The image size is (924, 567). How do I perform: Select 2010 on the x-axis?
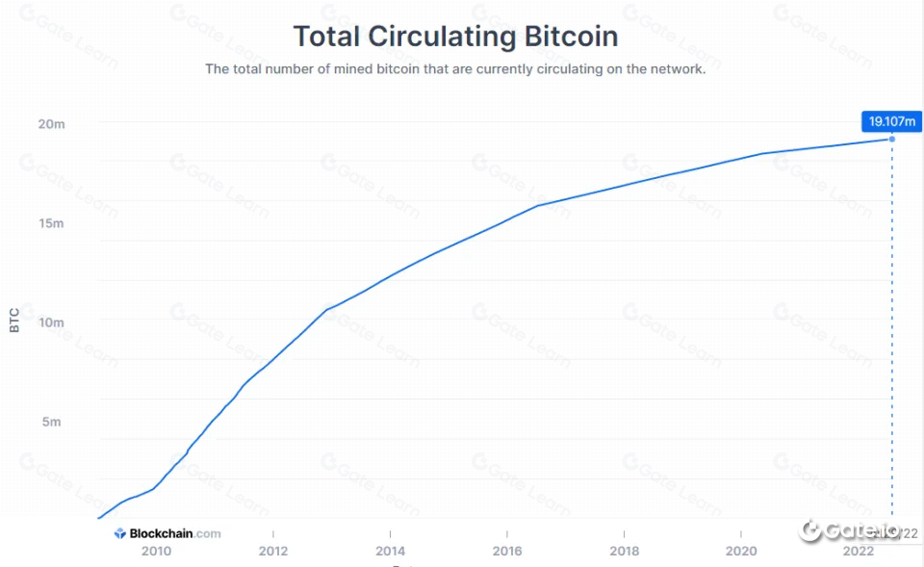click(157, 552)
